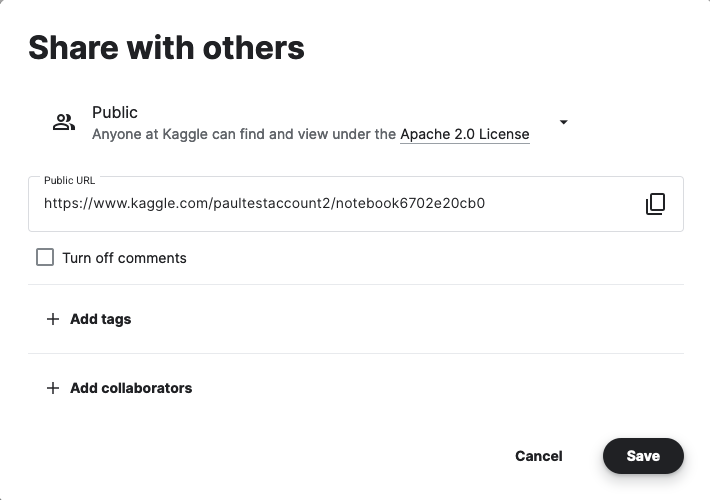Click the 'Share with others' heading
This screenshot has width=710, height=500.
coord(166,48)
